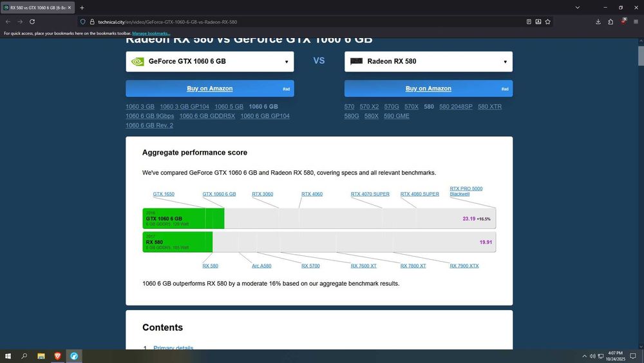Open the 570 X2 link
The width and height of the screenshot is (644, 363).
[369, 106]
